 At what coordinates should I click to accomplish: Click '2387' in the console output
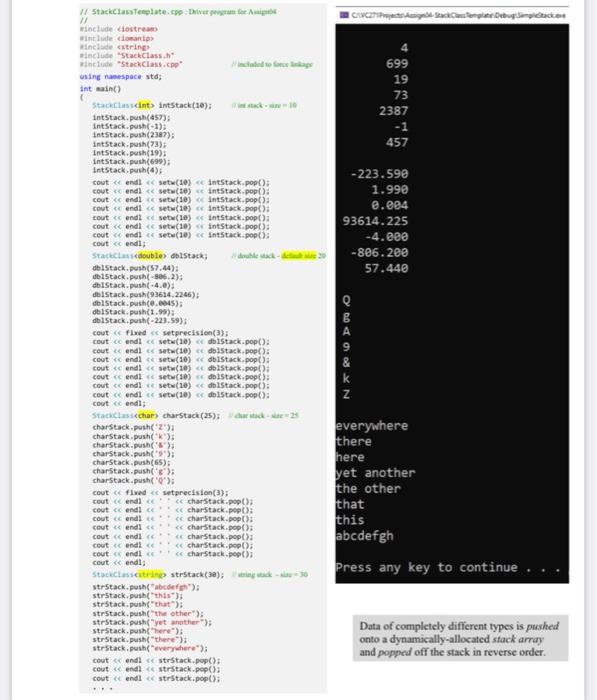[393, 111]
